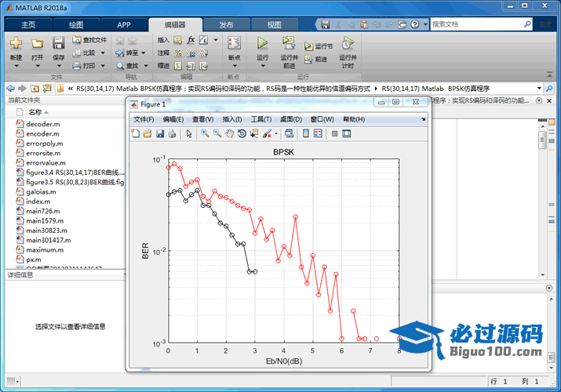This screenshot has height=392, width=561.
Task: Select galoias.m in the file list
Action: coord(41,192)
